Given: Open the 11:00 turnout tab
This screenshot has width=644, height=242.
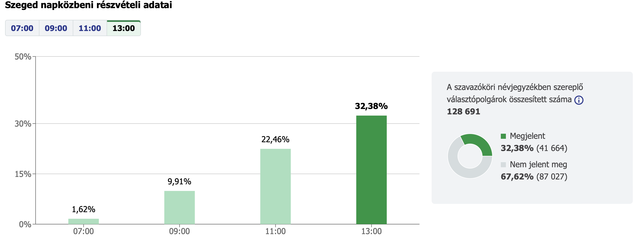Looking at the screenshot, I should tap(90, 28).
